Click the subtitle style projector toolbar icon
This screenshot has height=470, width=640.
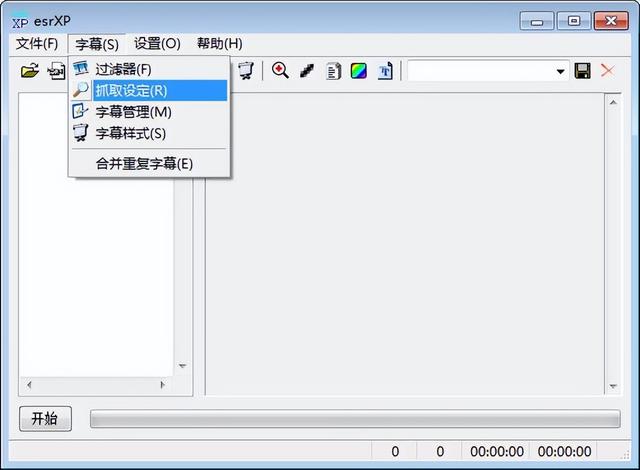click(x=246, y=71)
